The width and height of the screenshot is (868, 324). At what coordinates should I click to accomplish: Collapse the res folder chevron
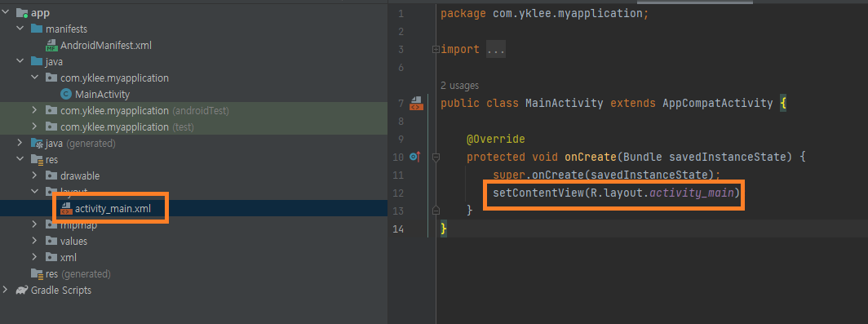pyautogui.click(x=20, y=159)
